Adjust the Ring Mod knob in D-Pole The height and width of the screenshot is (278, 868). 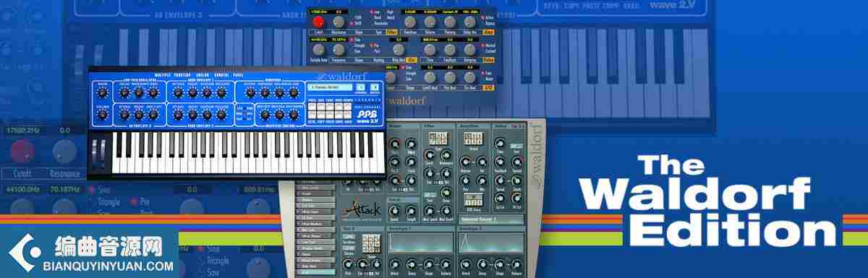(399, 49)
